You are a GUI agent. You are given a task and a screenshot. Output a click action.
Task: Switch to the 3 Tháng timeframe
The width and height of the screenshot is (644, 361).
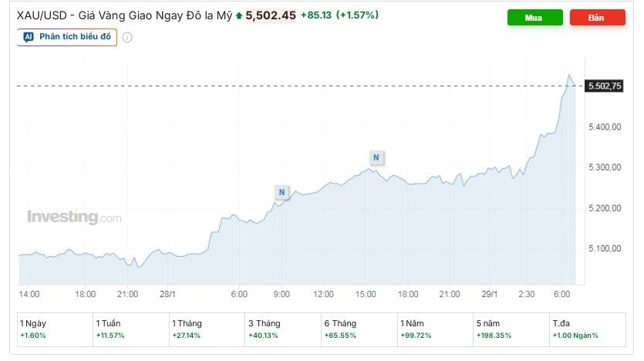click(x=282, y=329)
